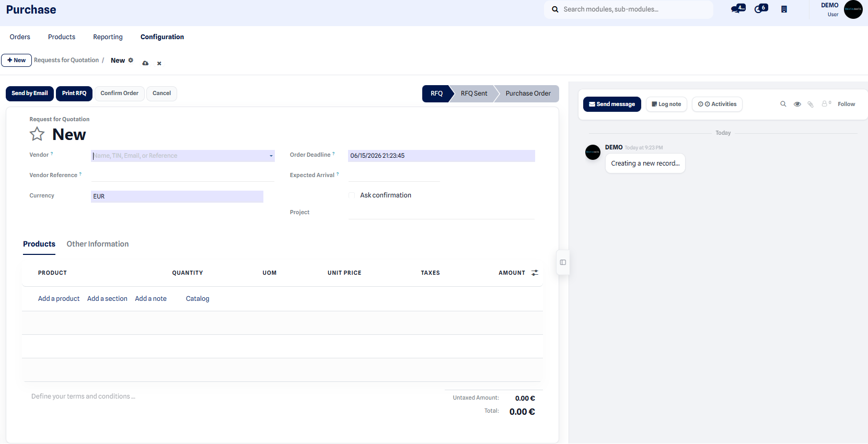Click the search magnifier in module search
The width and height of the screenshot is (868, 444).
555,9
